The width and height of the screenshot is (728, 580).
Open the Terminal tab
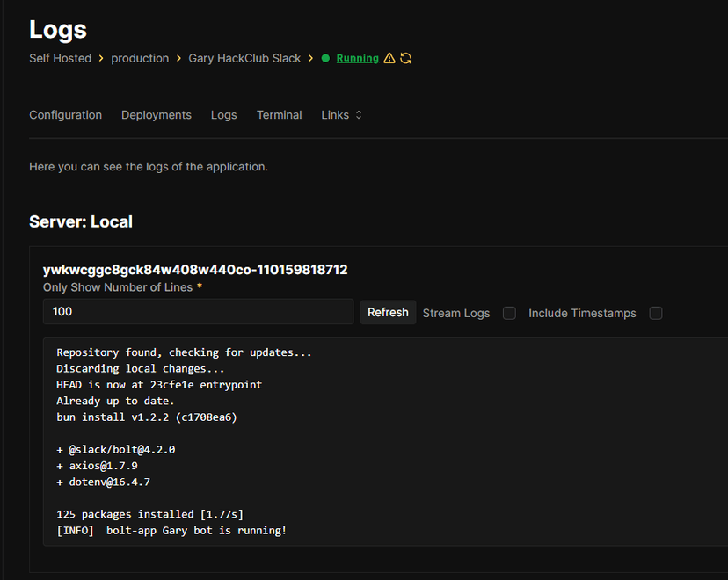point(279,115)
